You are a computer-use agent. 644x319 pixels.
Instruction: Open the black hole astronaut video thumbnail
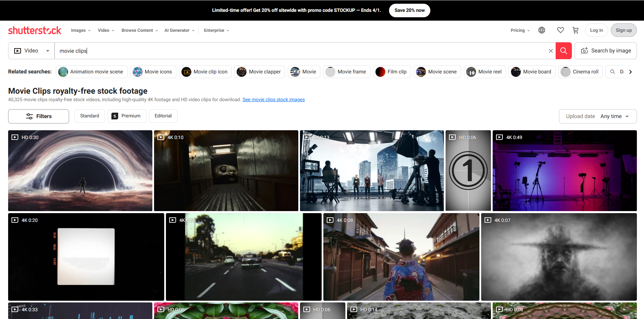(x=80, y=171)
